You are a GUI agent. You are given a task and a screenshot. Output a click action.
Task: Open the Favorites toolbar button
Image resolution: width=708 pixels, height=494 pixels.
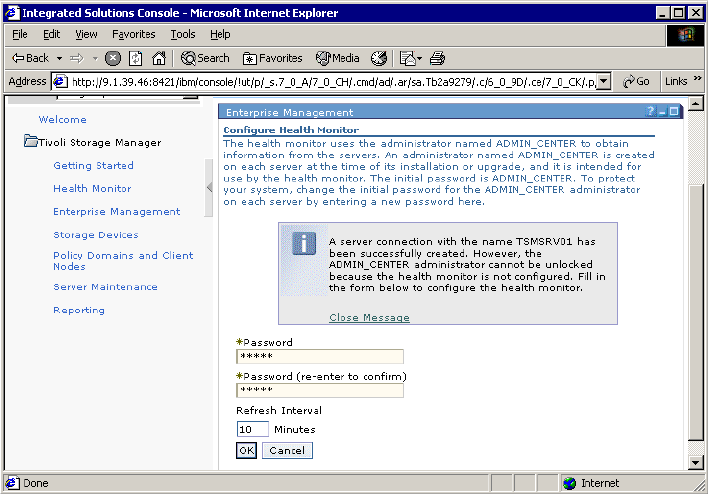272,58
